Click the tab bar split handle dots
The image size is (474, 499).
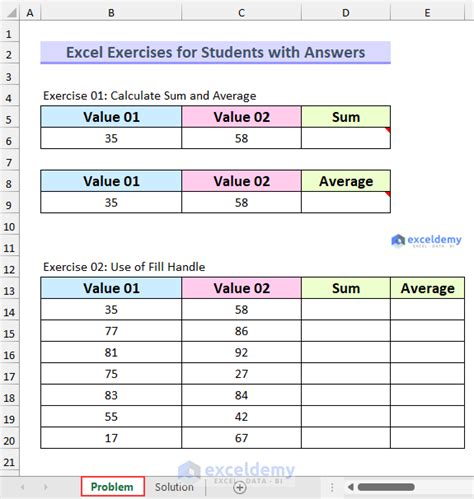coord(332,487)
